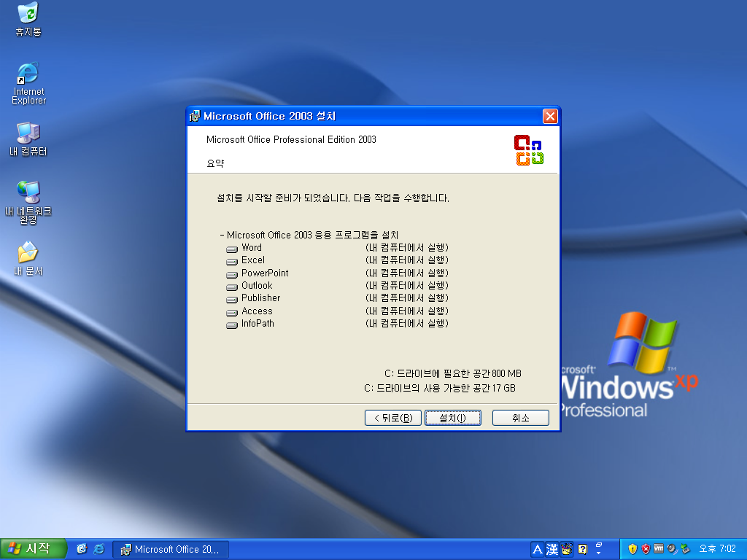This screenshot has width=747, height=560.
Task: Click the IME pad icon in language bar
Action: pyautogui.click(x=567, y=550)
